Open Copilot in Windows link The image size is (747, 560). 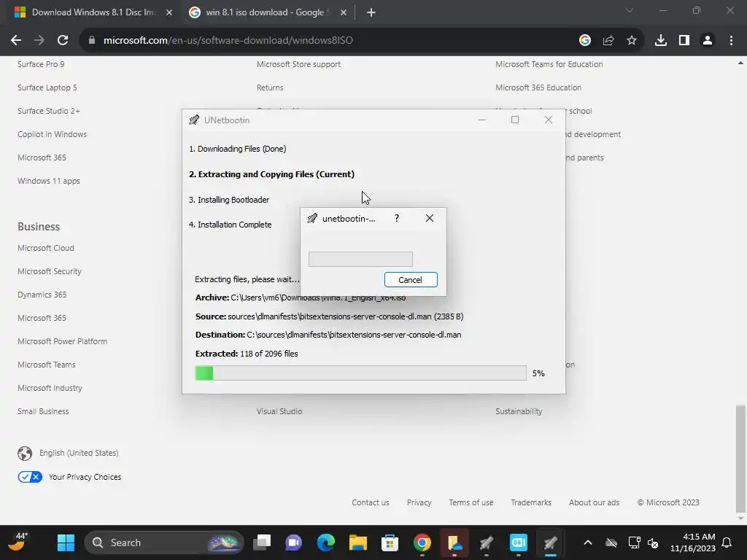tap(52, 134)
